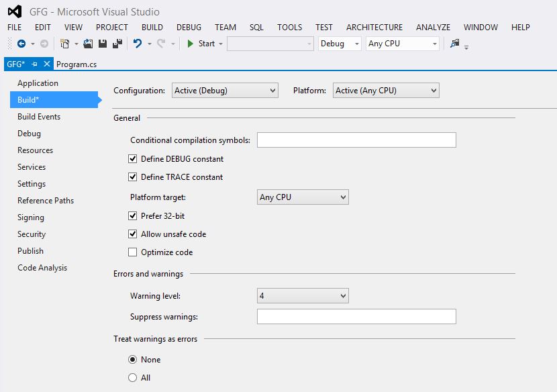Close the GFG properties tab

[x=47, y=64]
